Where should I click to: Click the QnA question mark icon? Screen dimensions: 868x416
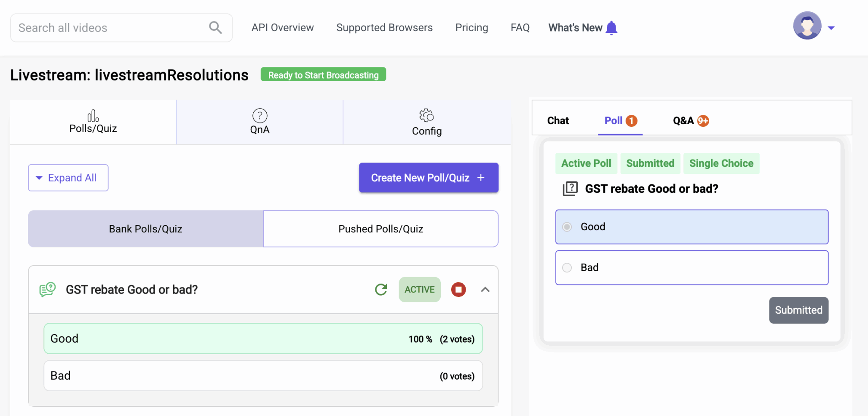(x=260, y=115)
